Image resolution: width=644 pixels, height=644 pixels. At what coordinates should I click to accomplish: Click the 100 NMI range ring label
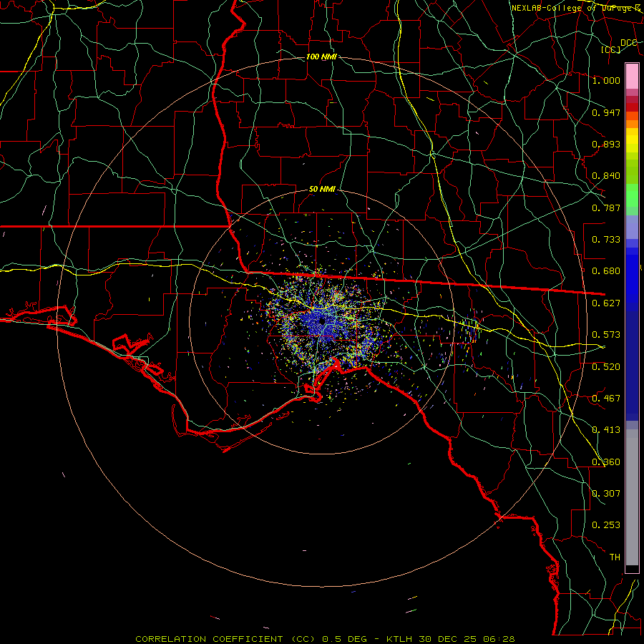click(321, 57)
